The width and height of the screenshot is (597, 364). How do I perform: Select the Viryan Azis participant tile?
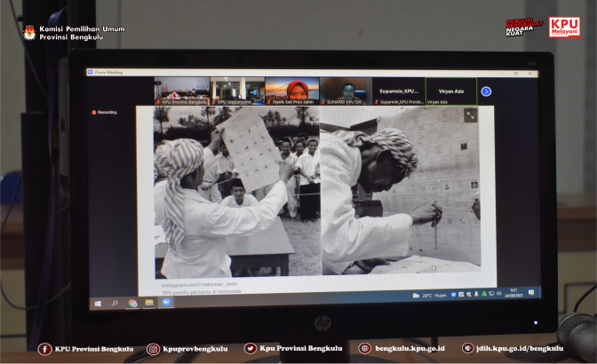[451, 91]
